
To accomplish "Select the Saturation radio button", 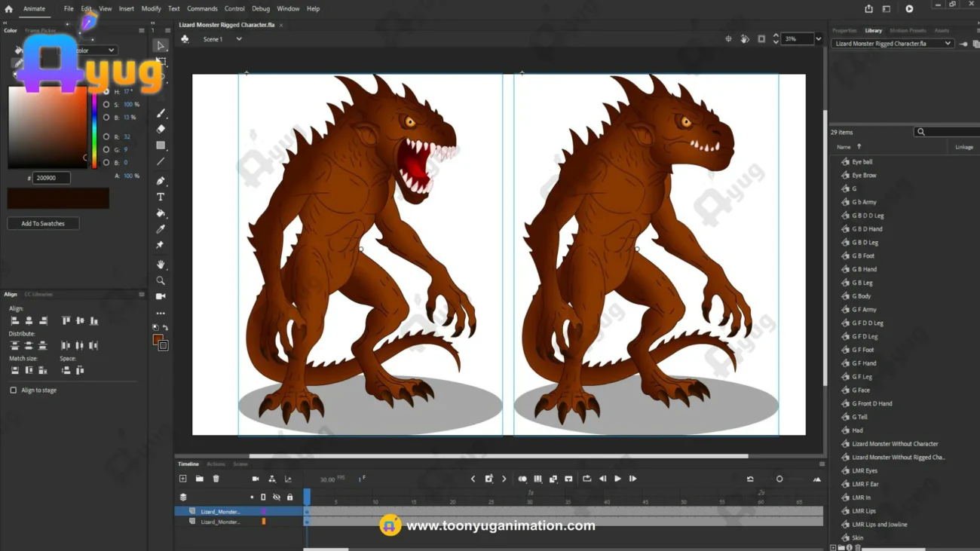I will click(x=106, y=105).
